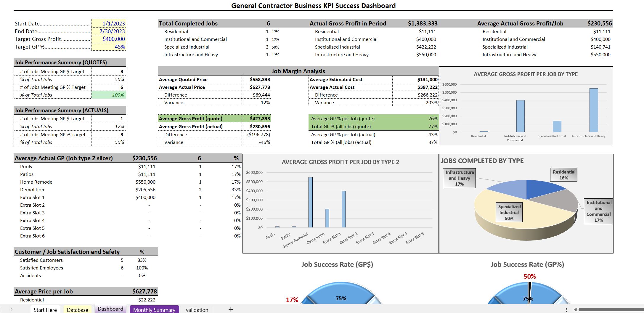This screenshot has height=313, width=644.
Task: Select the Residential 16% pie label
Action: [564, 175]
